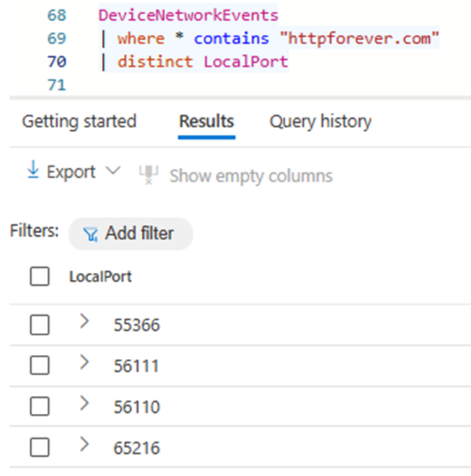Sort by the LocalPort column header
Image resolution: width=471 pixels, height=476 pixels.
tap(100, 276)
